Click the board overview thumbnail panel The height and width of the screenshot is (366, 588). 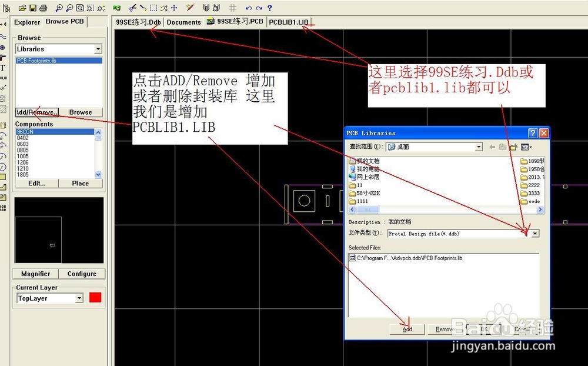click(59, 230)
